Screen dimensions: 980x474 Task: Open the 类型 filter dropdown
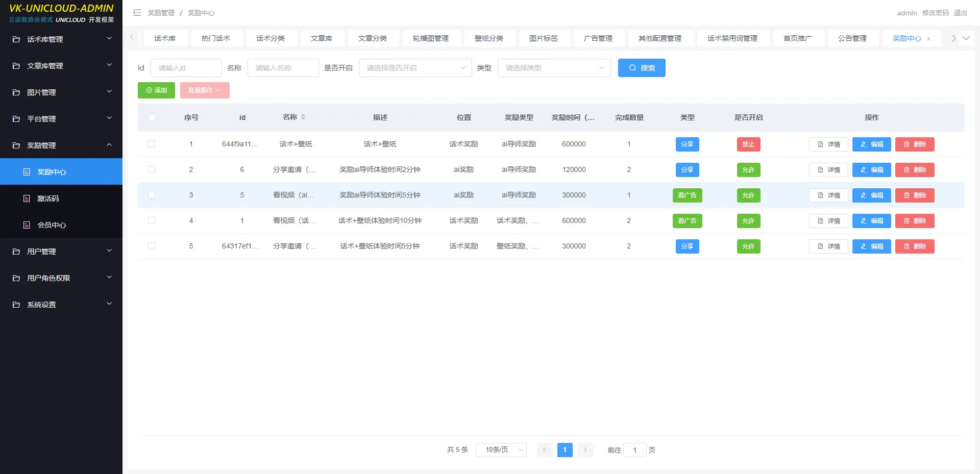[x=554, y=68]
